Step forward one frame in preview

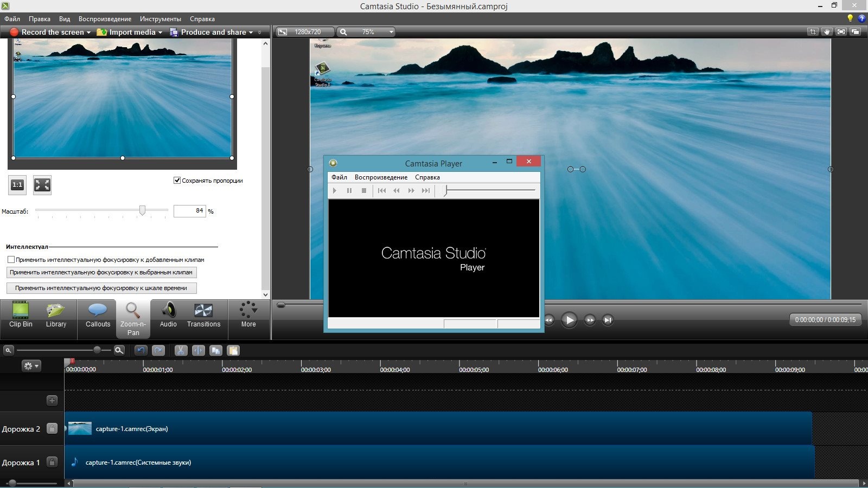[590, 320]
